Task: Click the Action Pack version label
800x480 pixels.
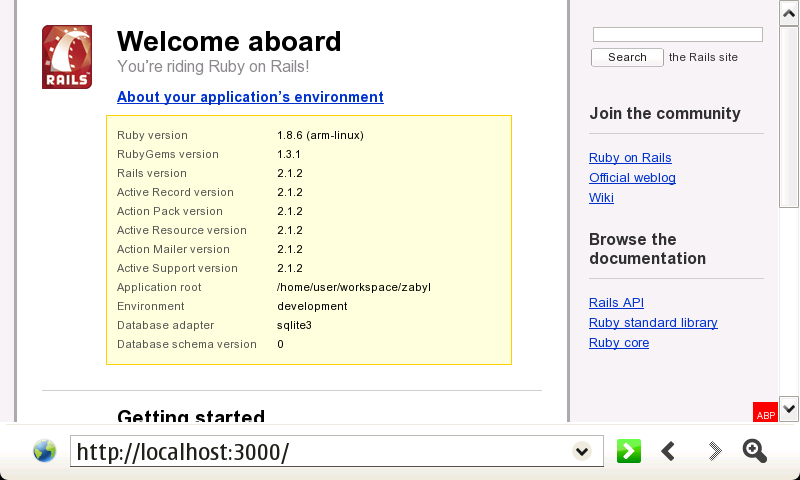Action: 169,211
